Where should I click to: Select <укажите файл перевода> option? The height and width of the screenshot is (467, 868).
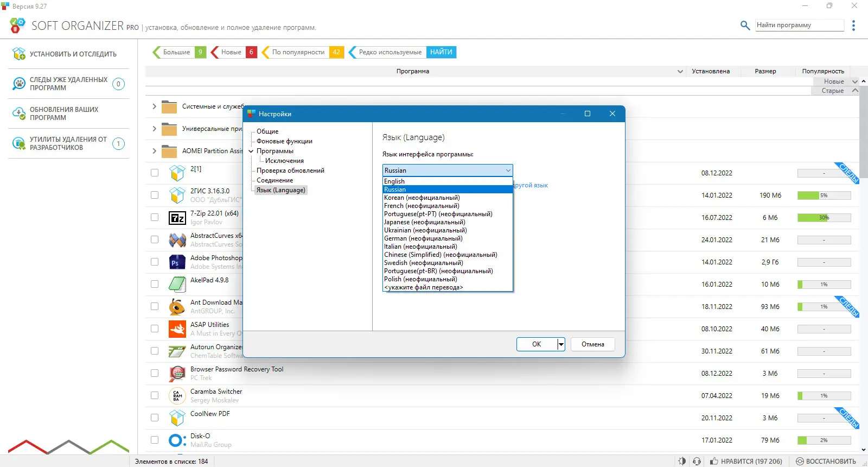(448, 287)
